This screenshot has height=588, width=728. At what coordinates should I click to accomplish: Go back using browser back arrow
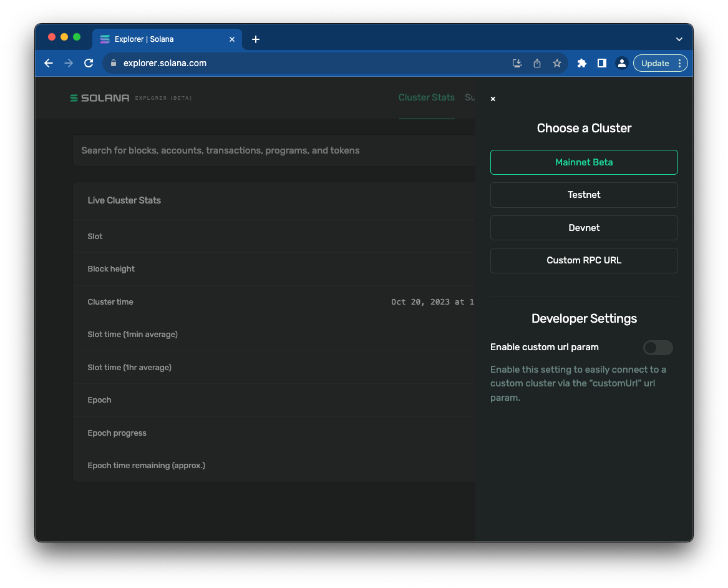click(x=49, y=63)
